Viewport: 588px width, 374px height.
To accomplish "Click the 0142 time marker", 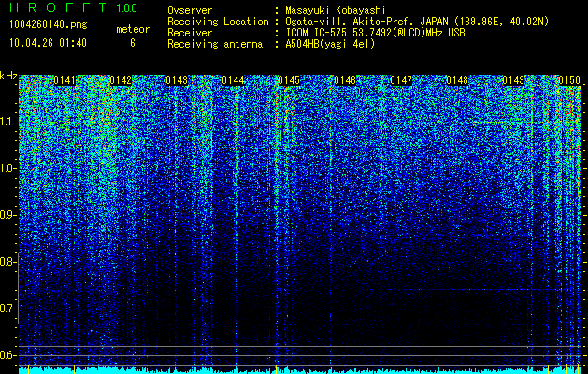I will (x=121, y=80).
